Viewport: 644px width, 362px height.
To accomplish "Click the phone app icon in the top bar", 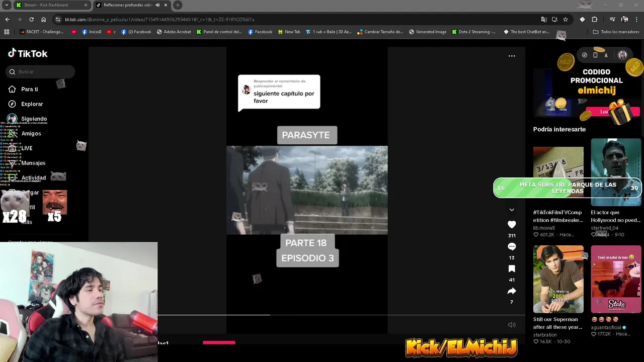I will click(x=595, y=55).
